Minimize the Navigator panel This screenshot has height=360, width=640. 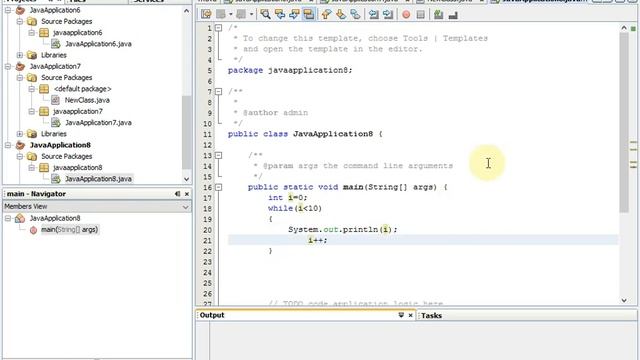(178, 194)
